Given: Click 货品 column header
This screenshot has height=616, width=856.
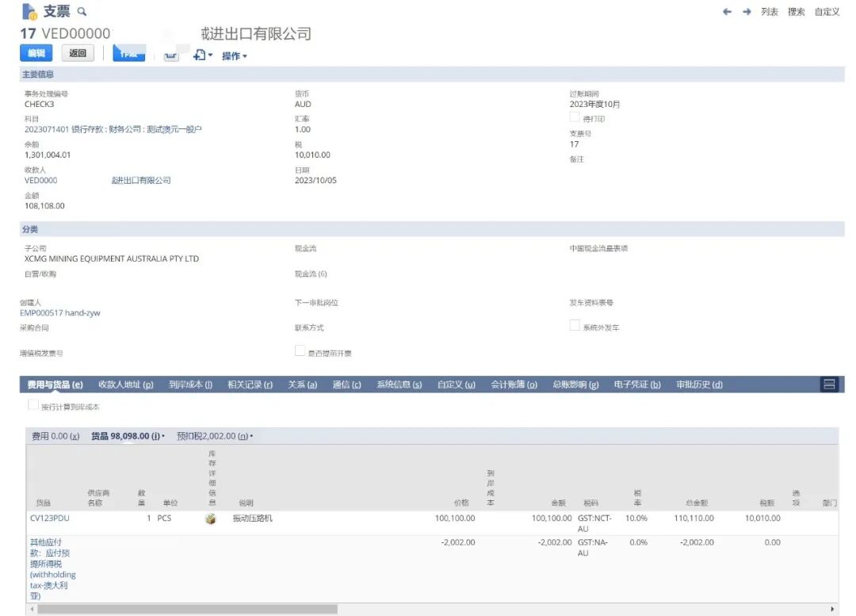Looking at the screenshot, I should pyautogui.click(x=43, y=503).
